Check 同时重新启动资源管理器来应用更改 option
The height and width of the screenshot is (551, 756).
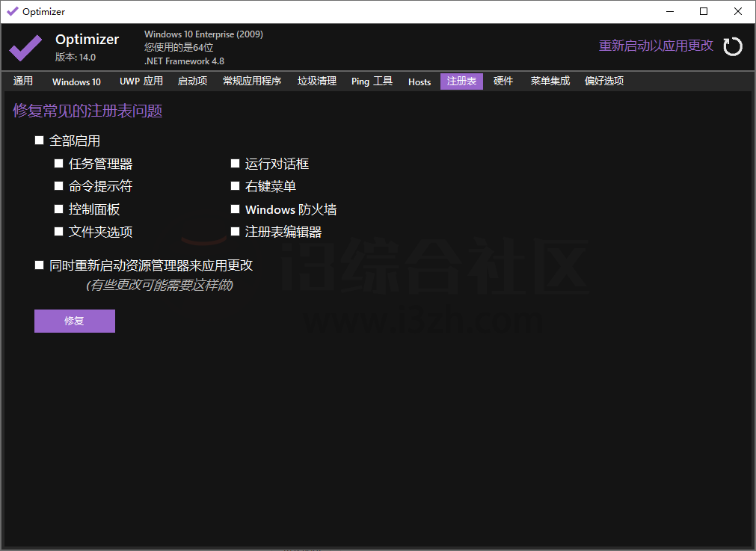(40, 265)
